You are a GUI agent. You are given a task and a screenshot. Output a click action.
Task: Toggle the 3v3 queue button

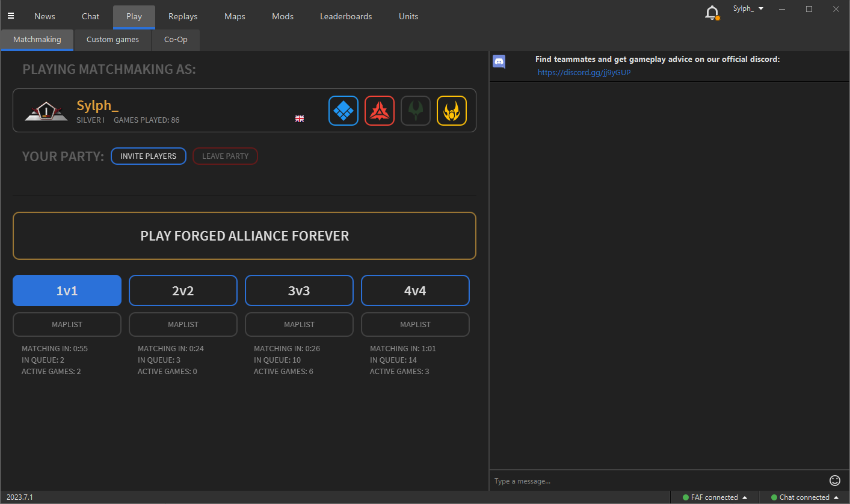(299, 290)
